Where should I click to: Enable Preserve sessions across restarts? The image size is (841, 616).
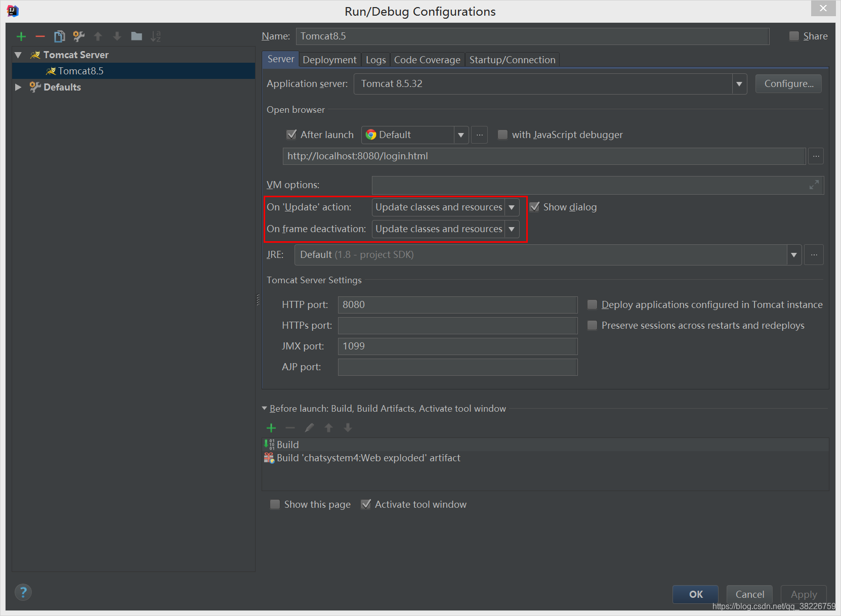(592, 325)
